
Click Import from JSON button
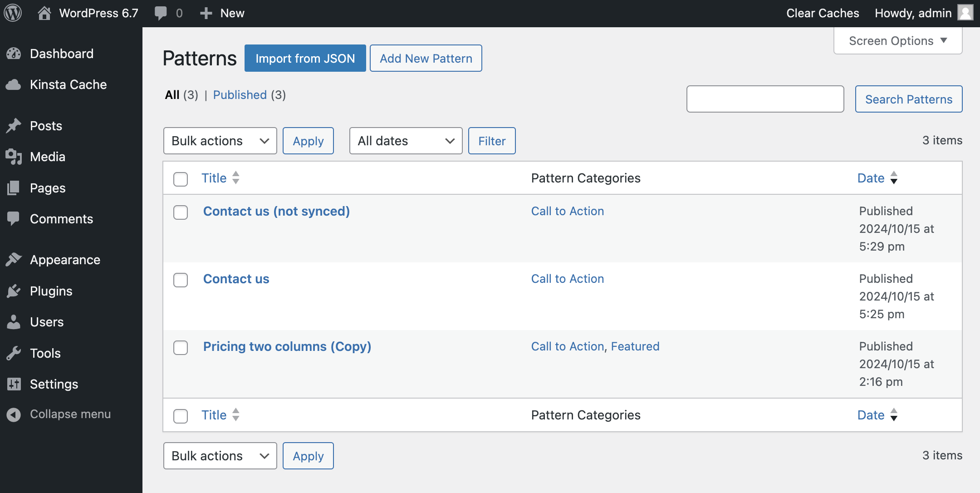tap(305, 58)
